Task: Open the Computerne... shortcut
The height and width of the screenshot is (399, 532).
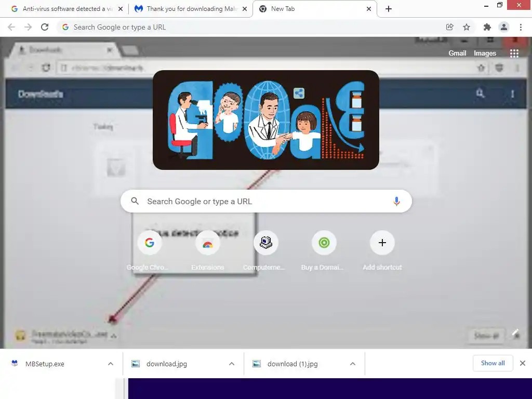Action: (265, 250)
